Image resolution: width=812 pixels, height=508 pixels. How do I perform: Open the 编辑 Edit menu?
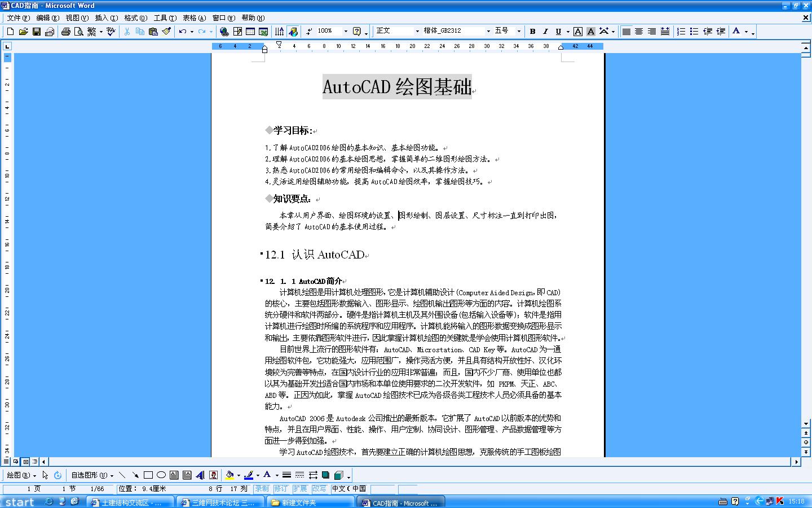(48, 18)
